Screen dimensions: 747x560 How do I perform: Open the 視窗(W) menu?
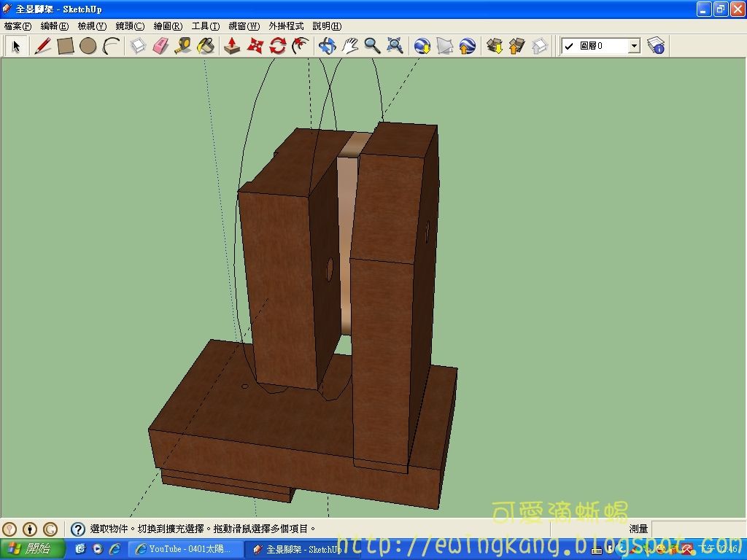pyautogui.click(x=244, y=26)
